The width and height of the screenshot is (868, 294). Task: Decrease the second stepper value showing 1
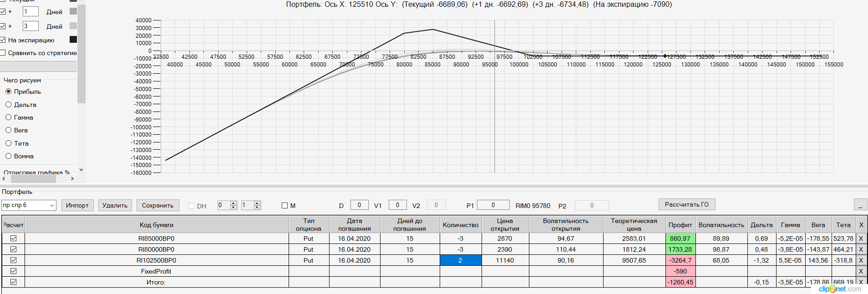(x=257, y=208)
